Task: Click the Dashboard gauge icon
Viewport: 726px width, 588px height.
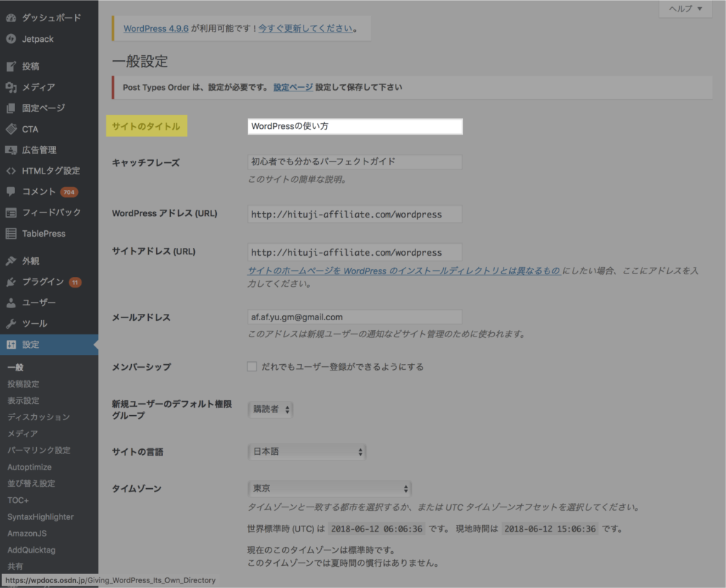Action: (11, 18)
